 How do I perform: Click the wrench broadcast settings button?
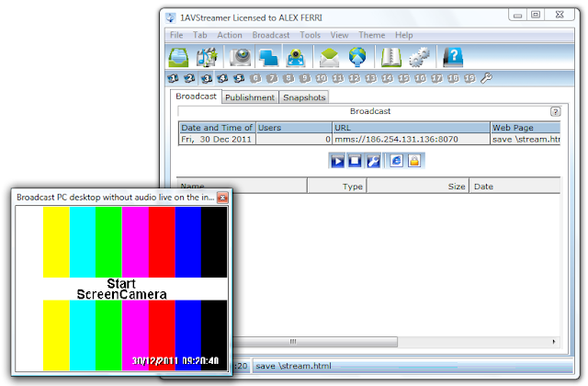point(373,161)
